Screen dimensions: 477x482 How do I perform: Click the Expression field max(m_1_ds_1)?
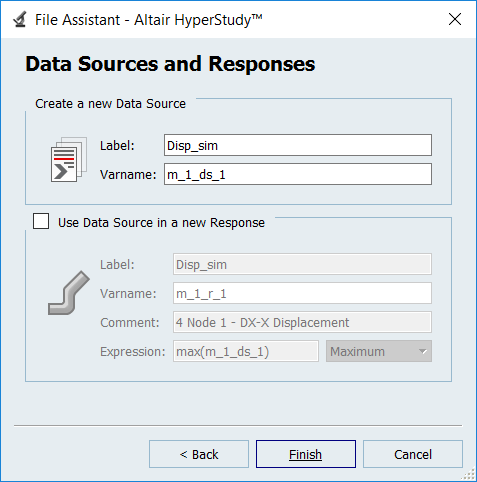pos(246,351)
